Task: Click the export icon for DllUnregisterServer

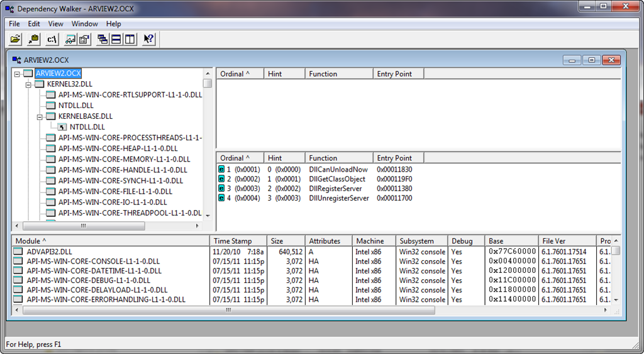Action: (221, 198)
